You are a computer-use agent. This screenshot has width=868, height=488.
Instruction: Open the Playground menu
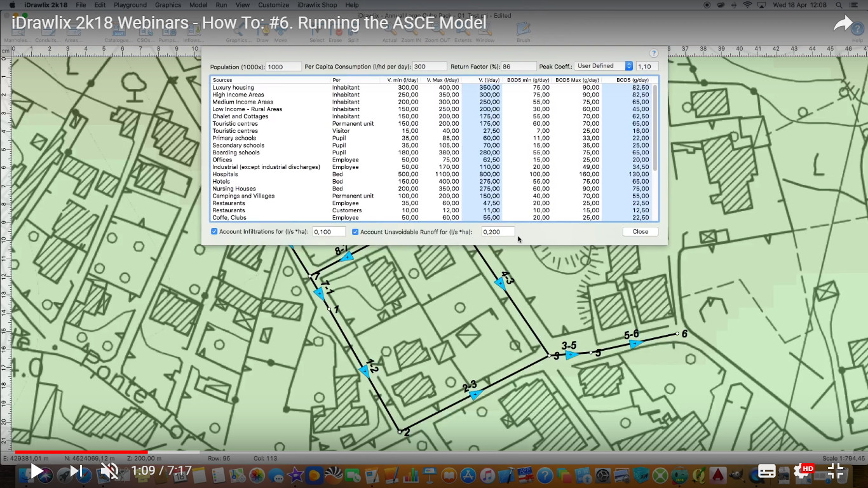[x=130, y=5]
